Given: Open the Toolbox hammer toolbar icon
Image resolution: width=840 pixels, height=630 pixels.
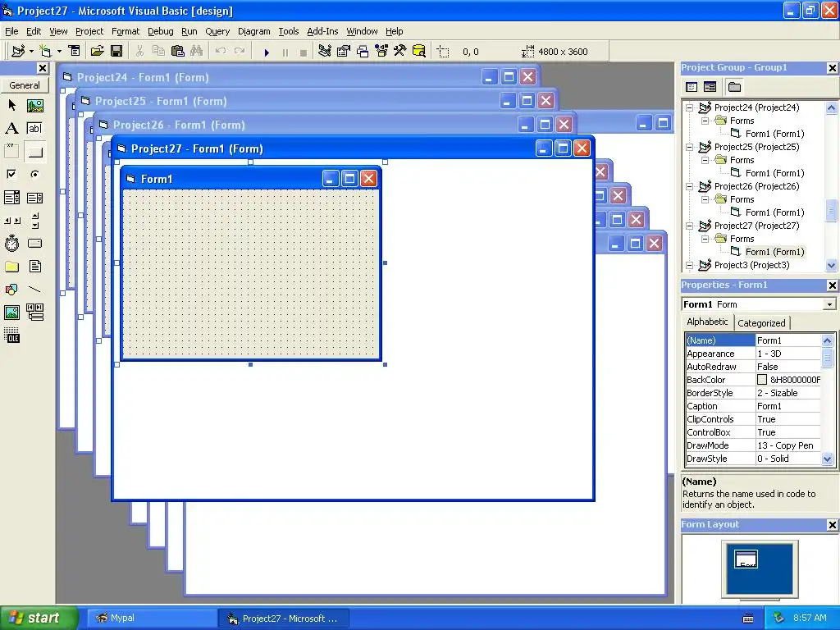Looking at the screenshot, I should 400,52.
